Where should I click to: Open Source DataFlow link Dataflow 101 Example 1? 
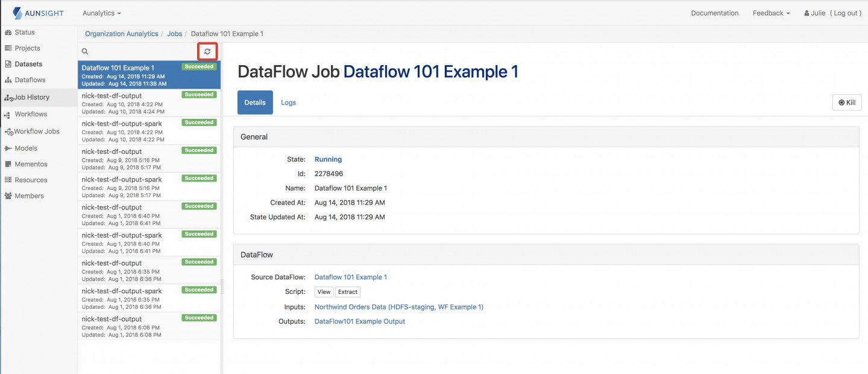click(351, 277)
